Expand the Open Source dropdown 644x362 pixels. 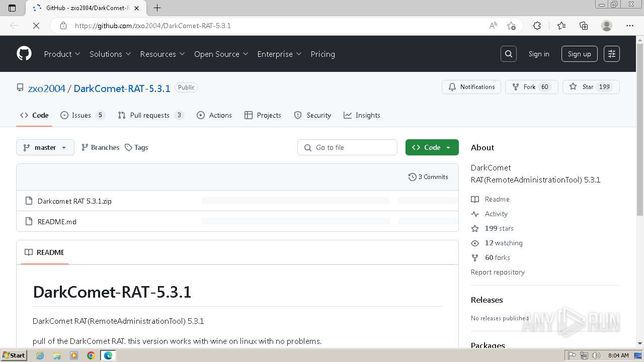pos(221,54)
